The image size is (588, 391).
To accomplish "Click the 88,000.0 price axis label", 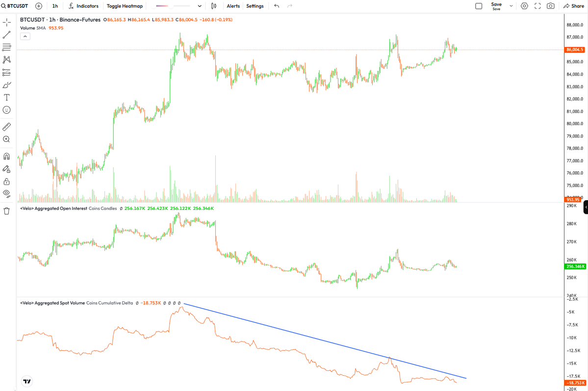I will click(x=575, y=25).
